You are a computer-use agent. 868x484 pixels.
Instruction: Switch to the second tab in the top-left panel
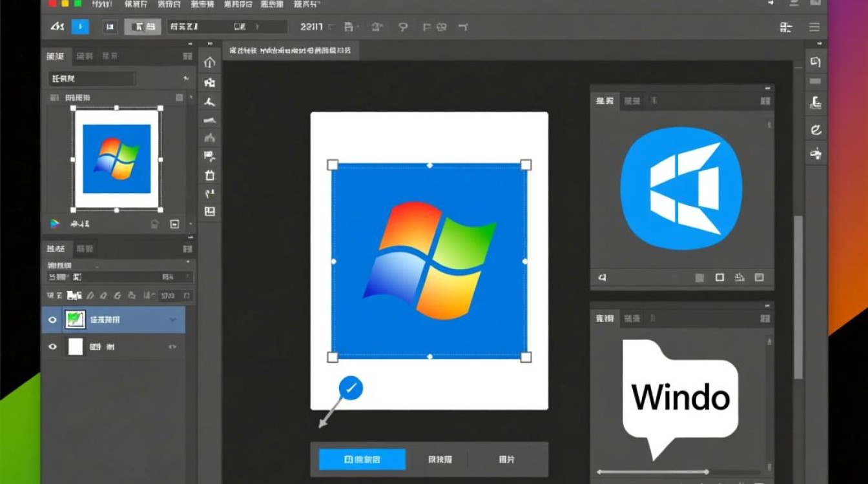pyautogui.click(x=85, y=57)
